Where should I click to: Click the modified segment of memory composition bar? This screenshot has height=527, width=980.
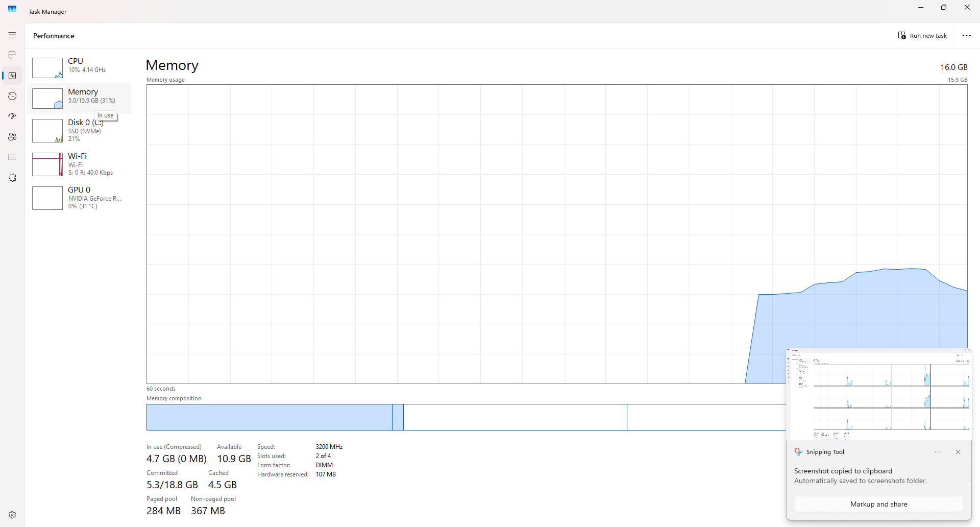point(398,417)
